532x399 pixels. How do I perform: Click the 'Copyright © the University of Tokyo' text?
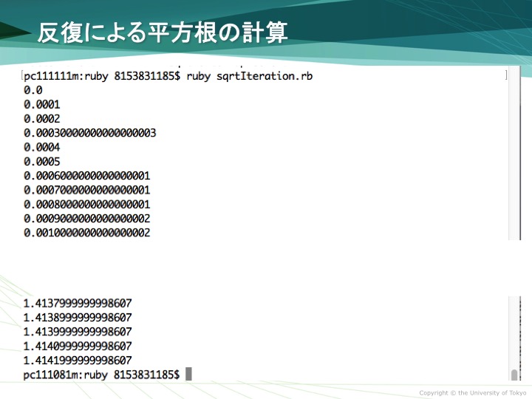click(x=473, y=393)
